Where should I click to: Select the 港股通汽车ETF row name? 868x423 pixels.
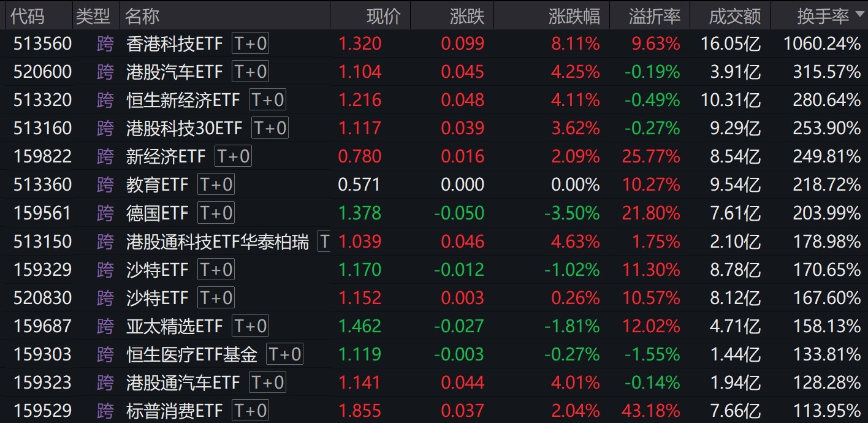(x=183, y=383)
